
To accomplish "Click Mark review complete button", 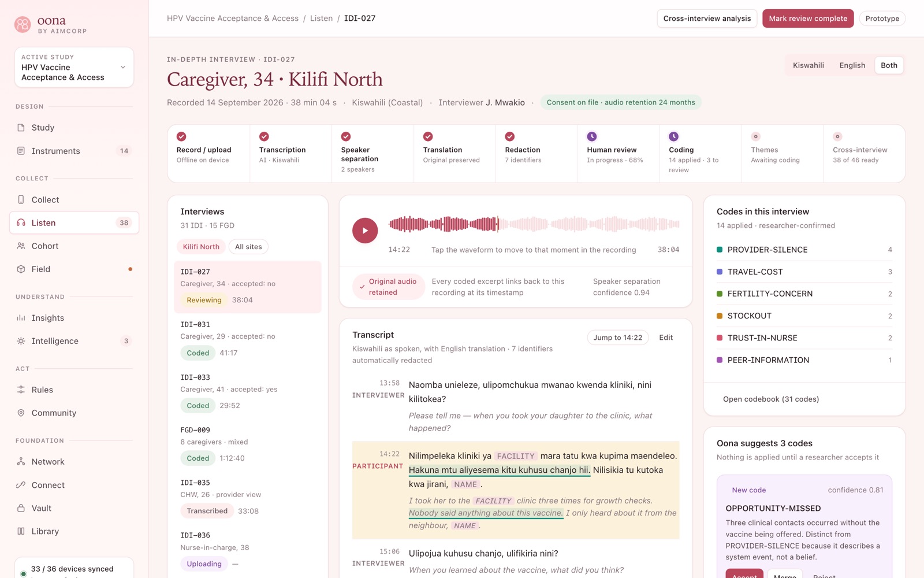I will [808, 18].
